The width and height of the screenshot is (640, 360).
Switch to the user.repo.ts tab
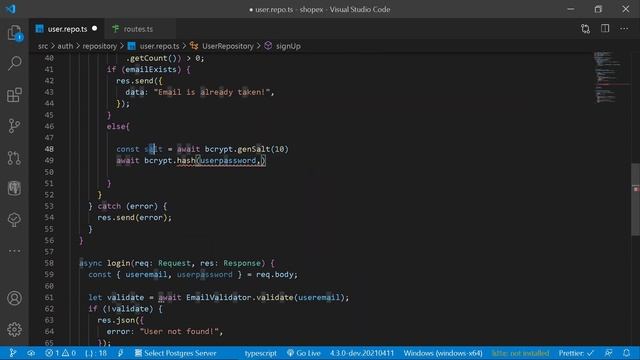pos(67,29)
